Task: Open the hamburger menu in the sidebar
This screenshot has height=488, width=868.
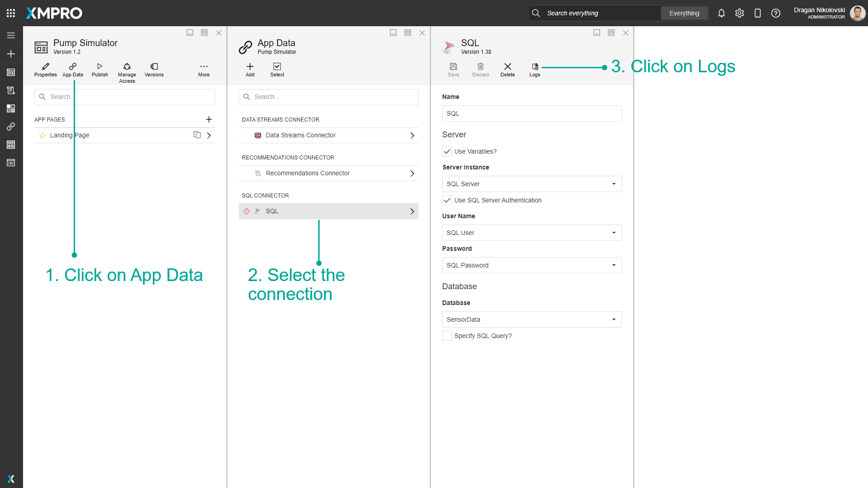Action: [x=11, y=35]
